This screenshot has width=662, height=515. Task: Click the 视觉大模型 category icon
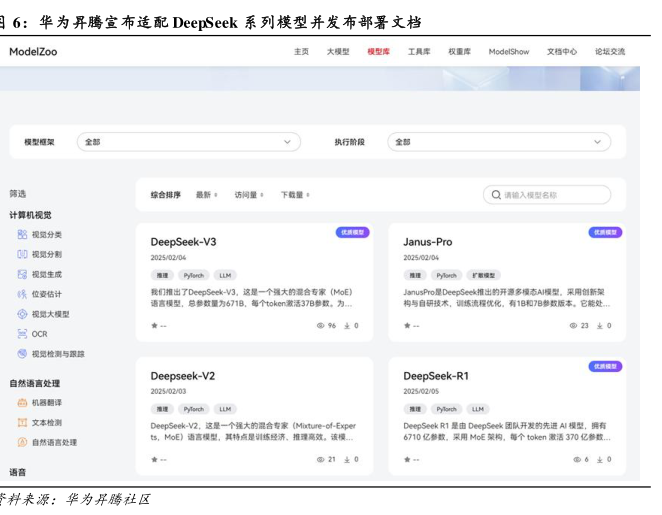coord(22,314)
